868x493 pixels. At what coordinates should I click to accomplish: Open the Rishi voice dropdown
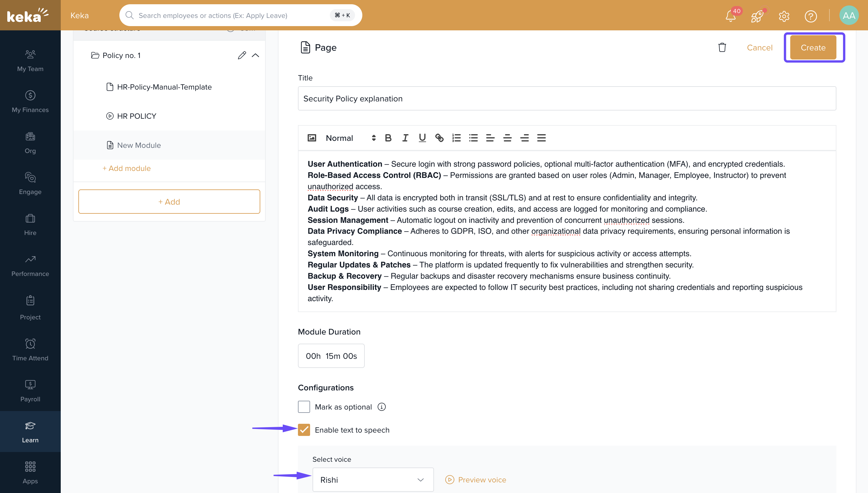373,479
